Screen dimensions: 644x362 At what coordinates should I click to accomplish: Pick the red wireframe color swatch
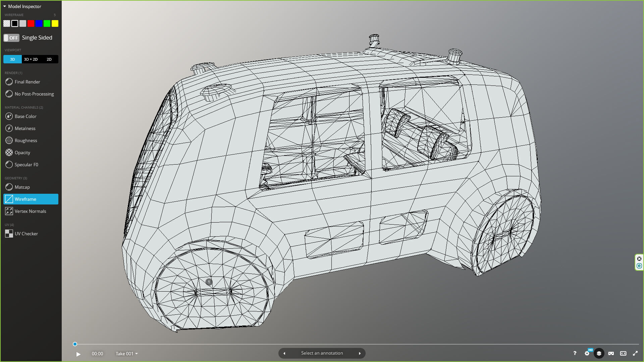click(x=31, y=23)
